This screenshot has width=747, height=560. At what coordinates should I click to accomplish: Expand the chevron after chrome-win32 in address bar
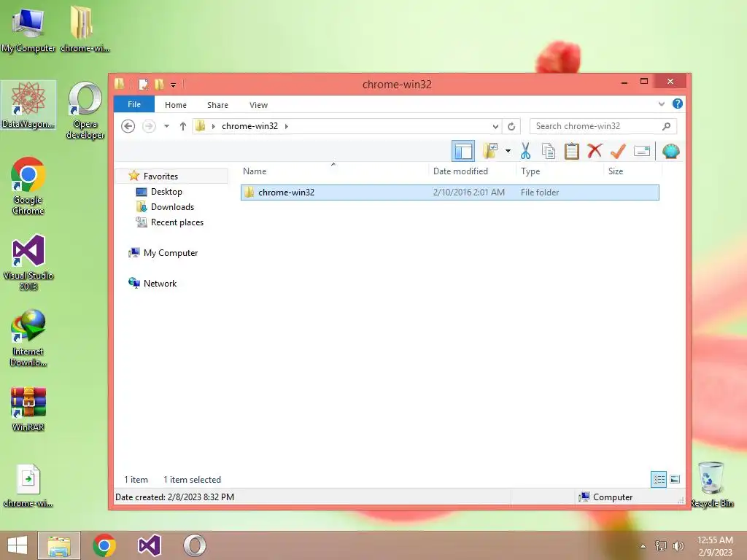click(286, 126)
